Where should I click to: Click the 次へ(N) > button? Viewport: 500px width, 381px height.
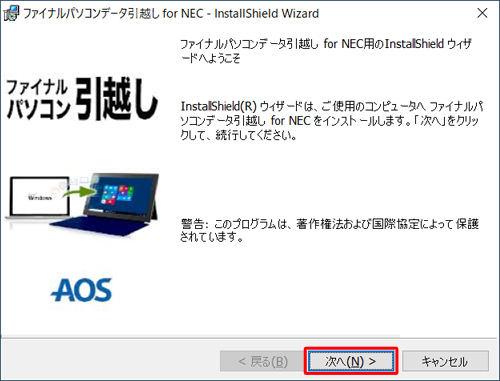351,361
